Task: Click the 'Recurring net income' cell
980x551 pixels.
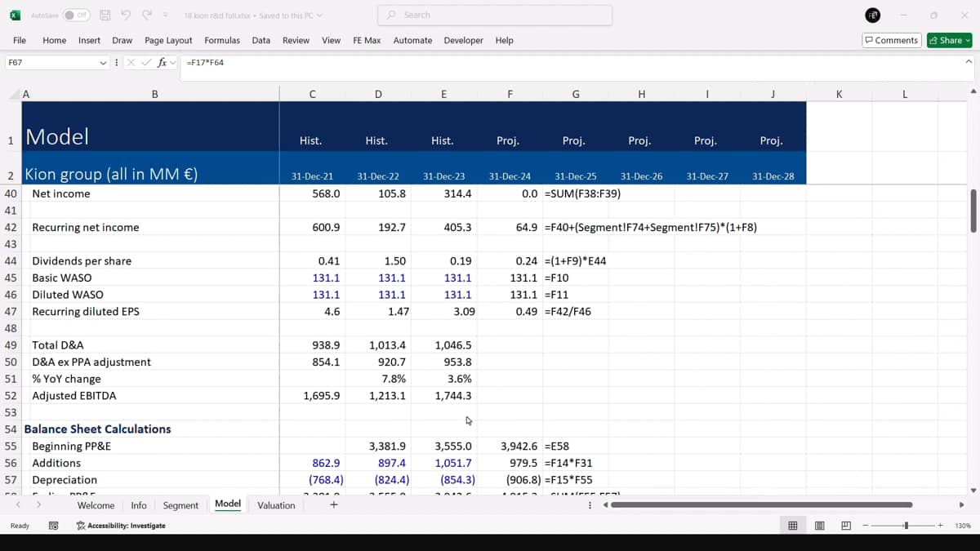Action: 150,228
